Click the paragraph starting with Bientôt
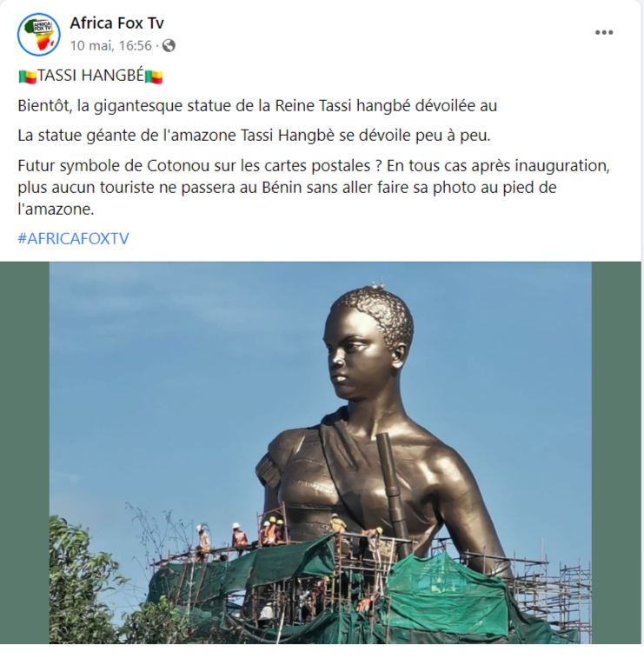644x672 pixels. click(257, 106)
